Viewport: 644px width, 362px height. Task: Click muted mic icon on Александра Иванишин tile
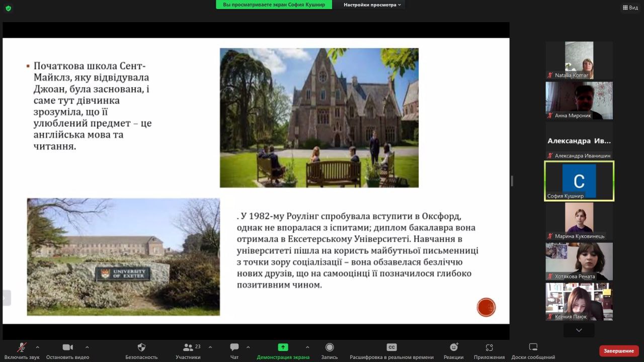coord(550,156)
